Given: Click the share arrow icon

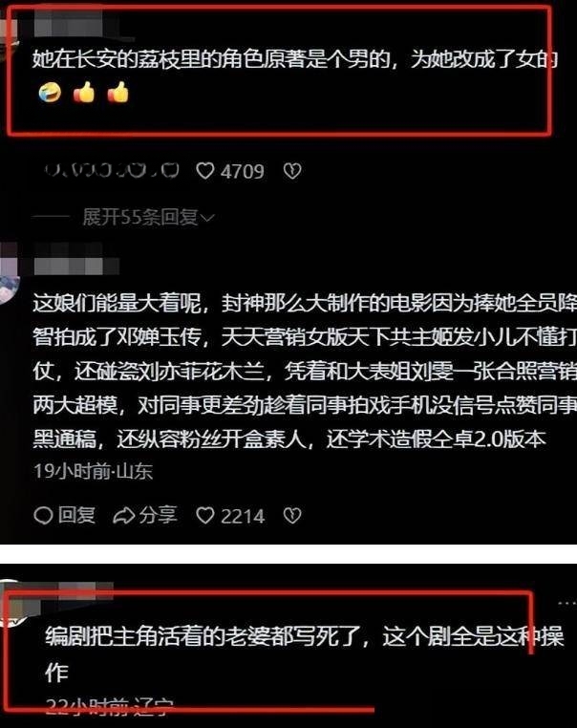Looking at the screenshot, I should (123, 516).
